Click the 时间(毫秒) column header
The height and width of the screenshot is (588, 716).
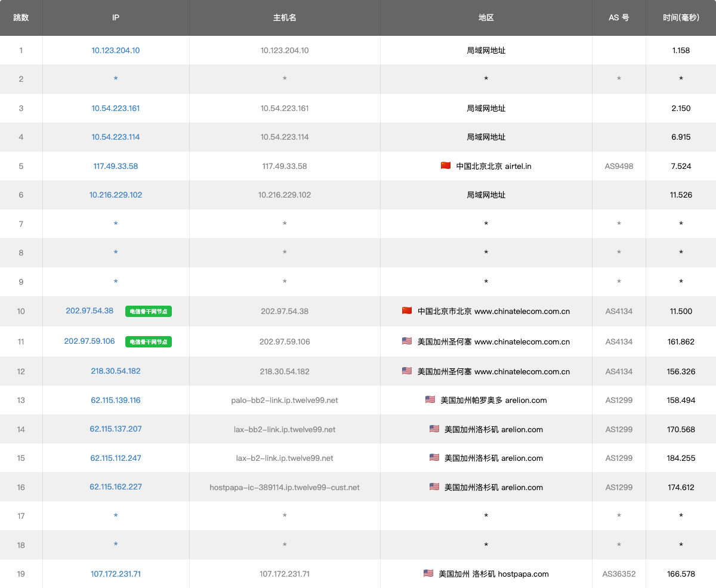(x=681, y=18)
